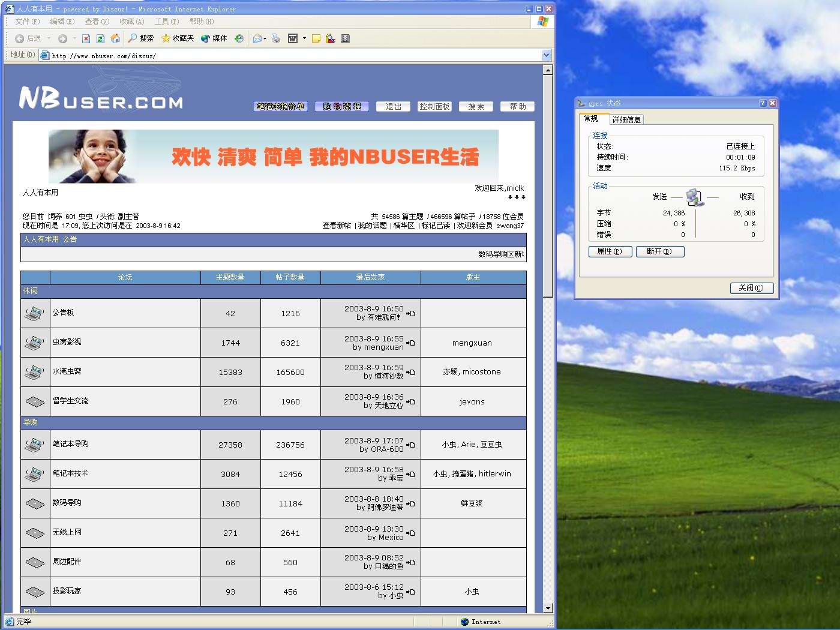Open the 收藏夹 favorites pane
Image resolution: width=840 pixels, height=630 pixels.
click(178, 38)
